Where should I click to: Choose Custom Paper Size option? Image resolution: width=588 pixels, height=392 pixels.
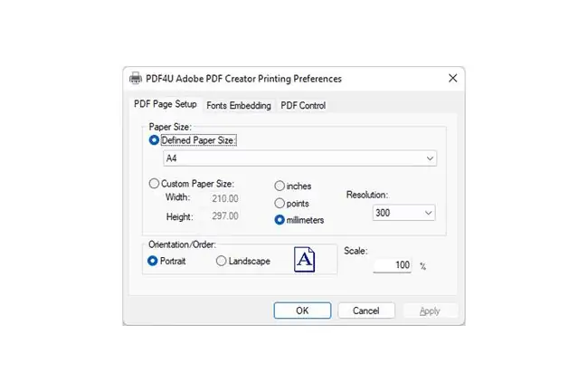(154, 184)
